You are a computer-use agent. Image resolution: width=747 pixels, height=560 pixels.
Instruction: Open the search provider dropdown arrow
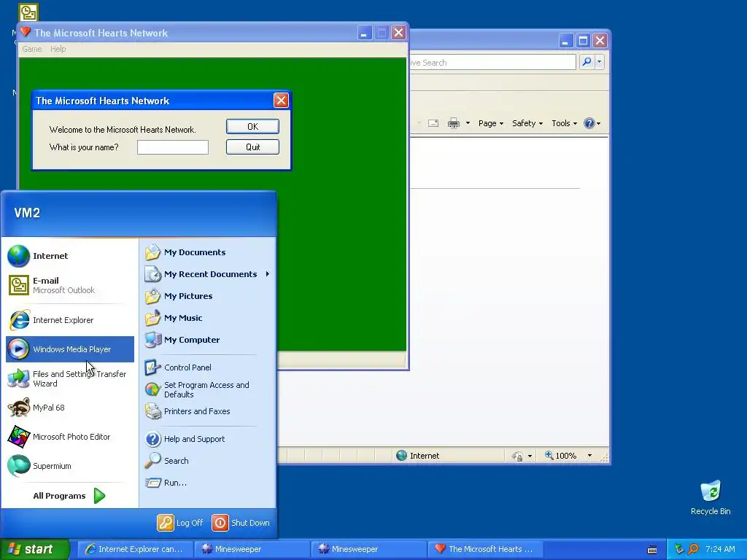click(600, 62)
